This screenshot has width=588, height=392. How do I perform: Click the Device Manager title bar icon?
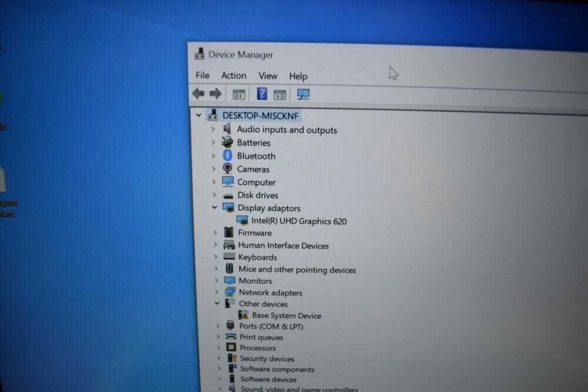click(x=199, y=53)
